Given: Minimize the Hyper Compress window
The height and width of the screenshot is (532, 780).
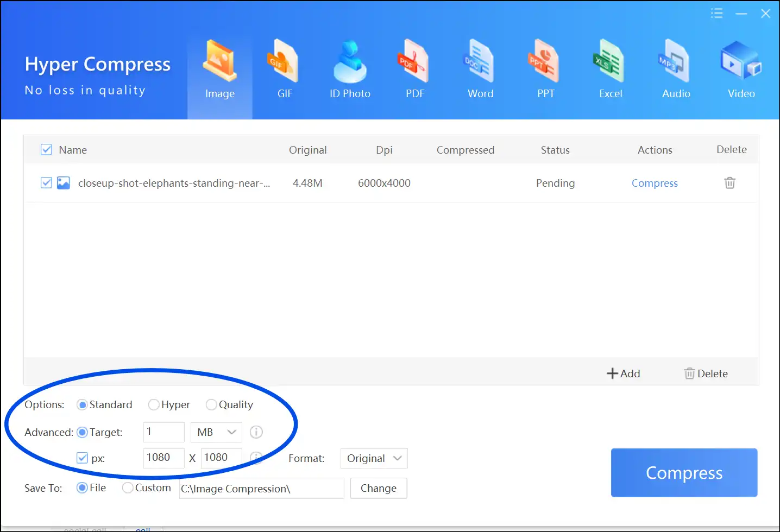Looking at the screenshot, I should coord(741,14).
